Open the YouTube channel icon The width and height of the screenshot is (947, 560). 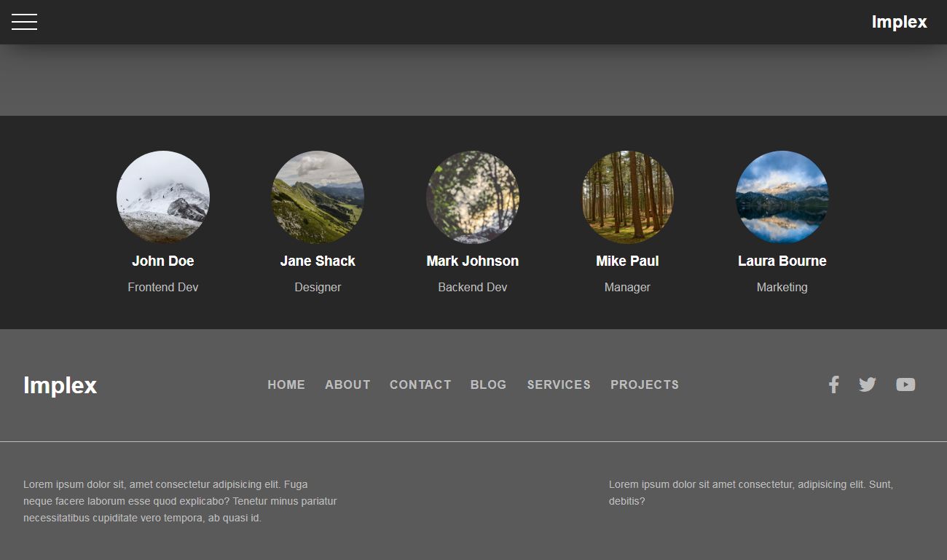click(905, 384)
